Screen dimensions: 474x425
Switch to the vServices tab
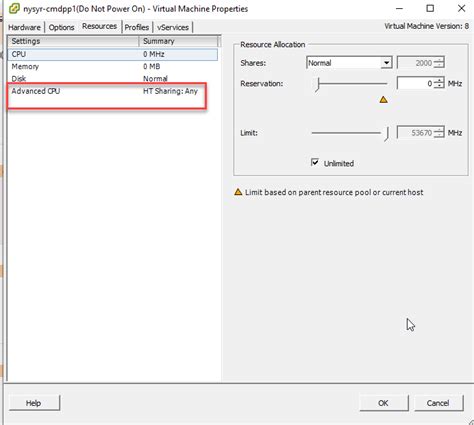tap(173, 27)
